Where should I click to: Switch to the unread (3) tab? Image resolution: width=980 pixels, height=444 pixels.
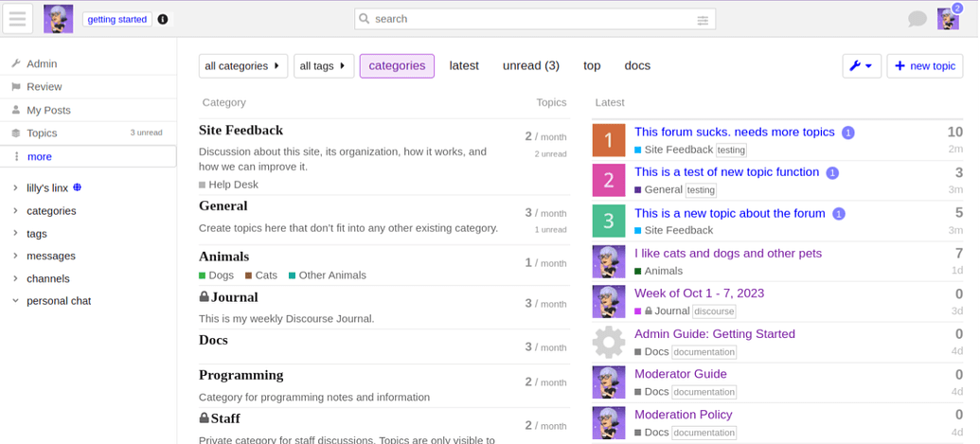(530, 65)
